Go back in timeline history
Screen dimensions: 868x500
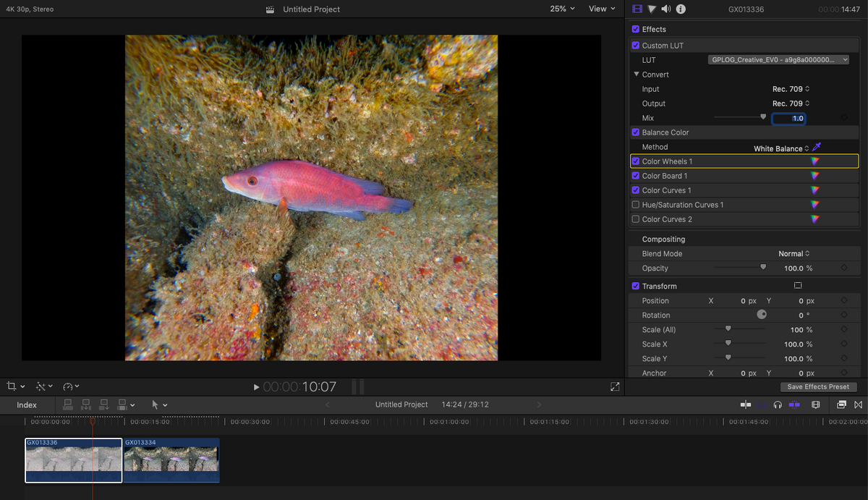[327, 404]
